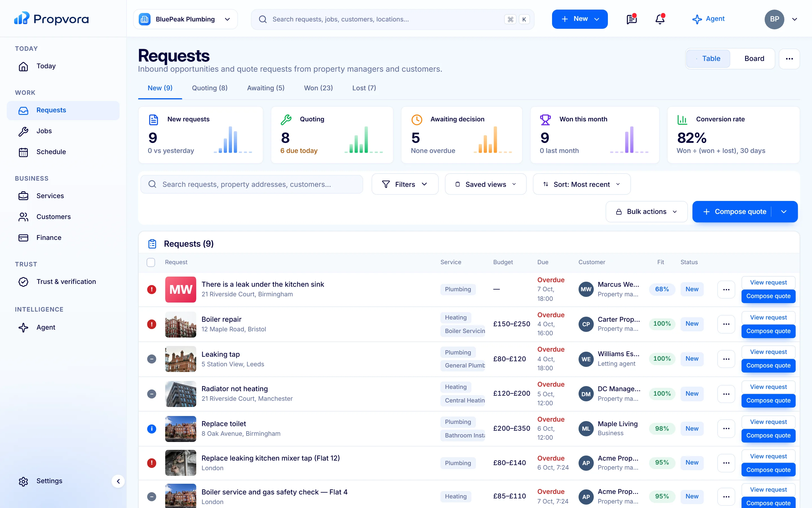Compose quote for Replace leaking kitchen mixer tap
Viewport: 812px width, 508px height.
(768, 470)
